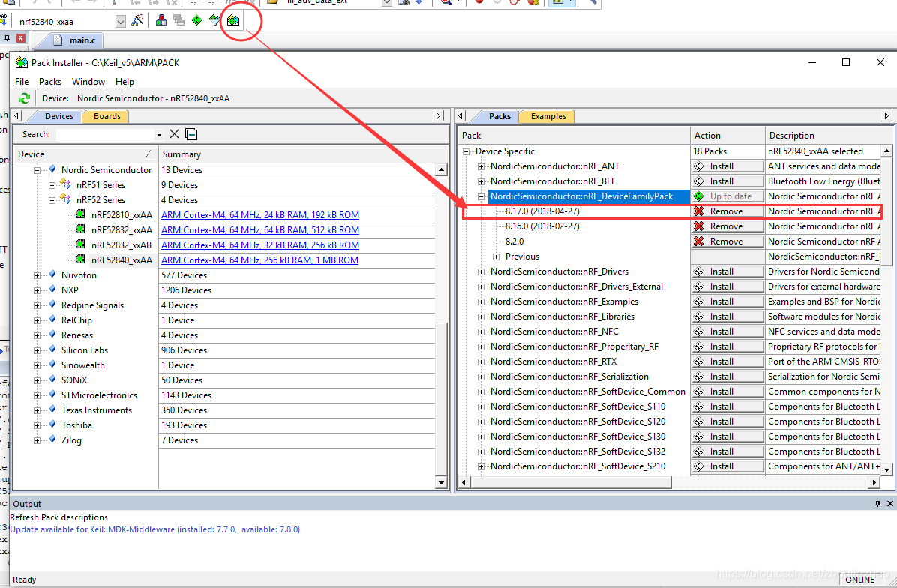897x588 pixels.
Task: Select the Devices tab
Action: (x=59, y=116)
